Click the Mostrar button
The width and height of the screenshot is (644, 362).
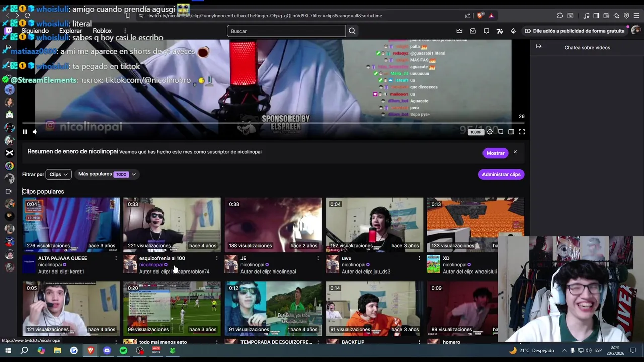tap(495, 153)
